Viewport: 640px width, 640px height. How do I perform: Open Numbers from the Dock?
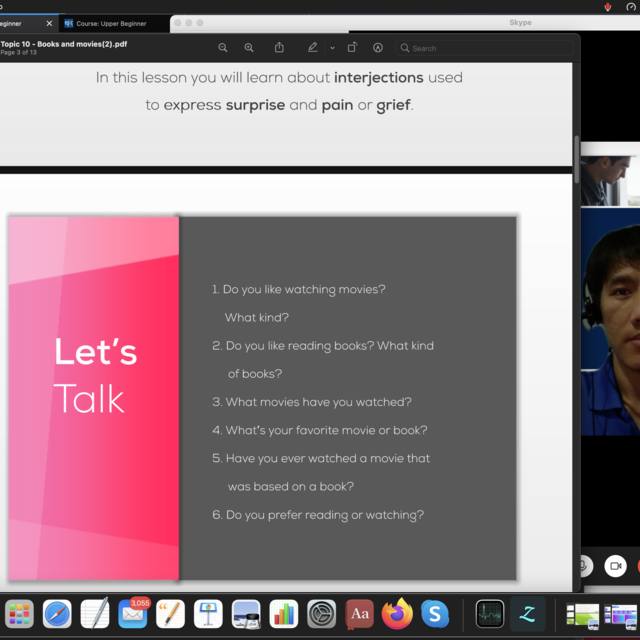click(x=284, y=613)
